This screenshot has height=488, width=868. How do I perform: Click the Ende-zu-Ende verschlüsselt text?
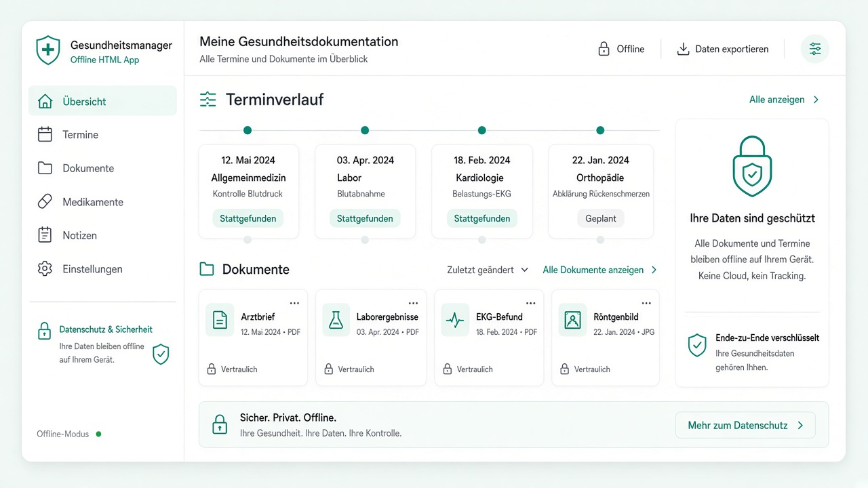(768, 338)
